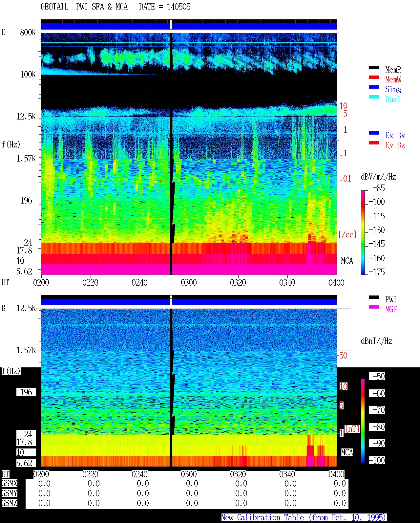The width and height of the screenshot is (420, 523).
Task: Click the red MemW legend swatch
Action: pyautogui.click(x=374, y=77)
